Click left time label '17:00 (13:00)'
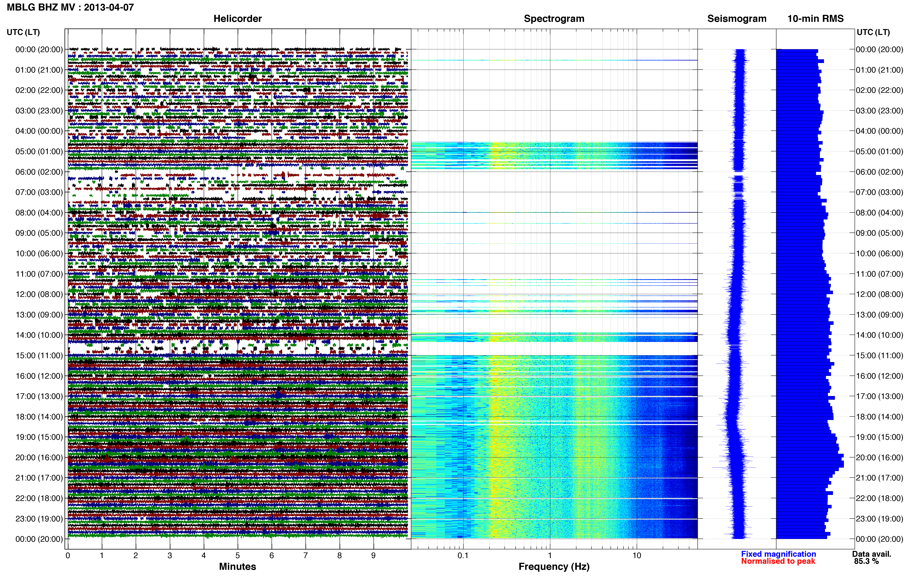The image size is (924, 578). pyautogui.click(x=39, y=396)
